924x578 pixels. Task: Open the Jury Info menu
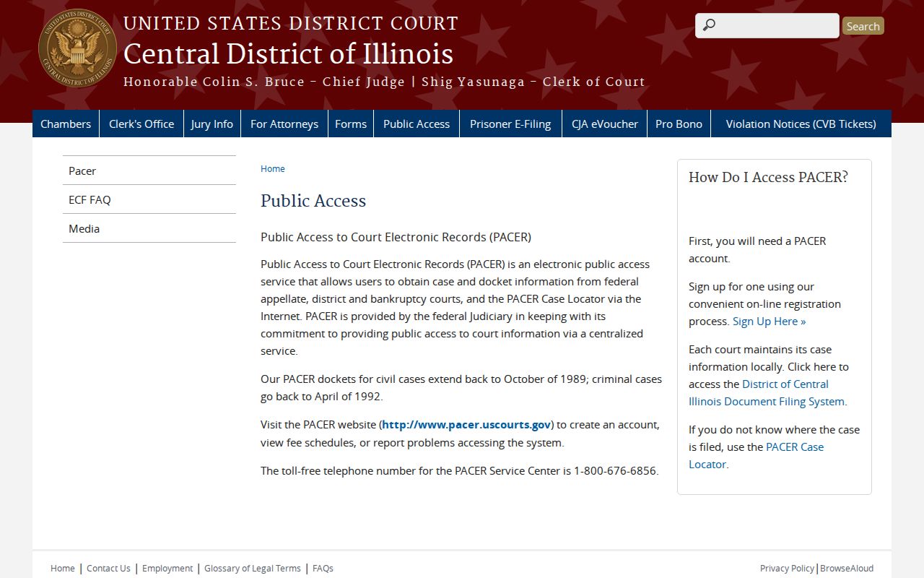tap(212, 124)
